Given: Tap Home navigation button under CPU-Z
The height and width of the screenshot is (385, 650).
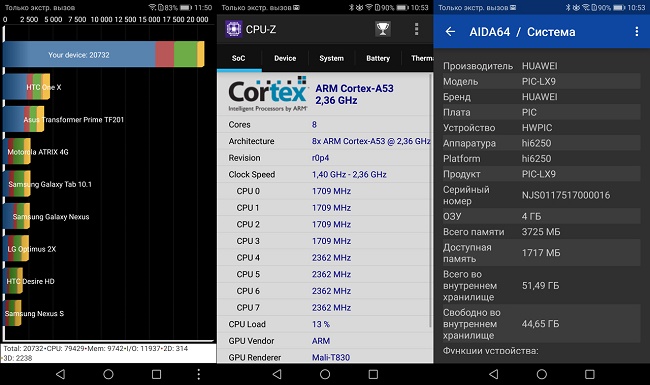Looking at the screenshot, I should point(325,374).
